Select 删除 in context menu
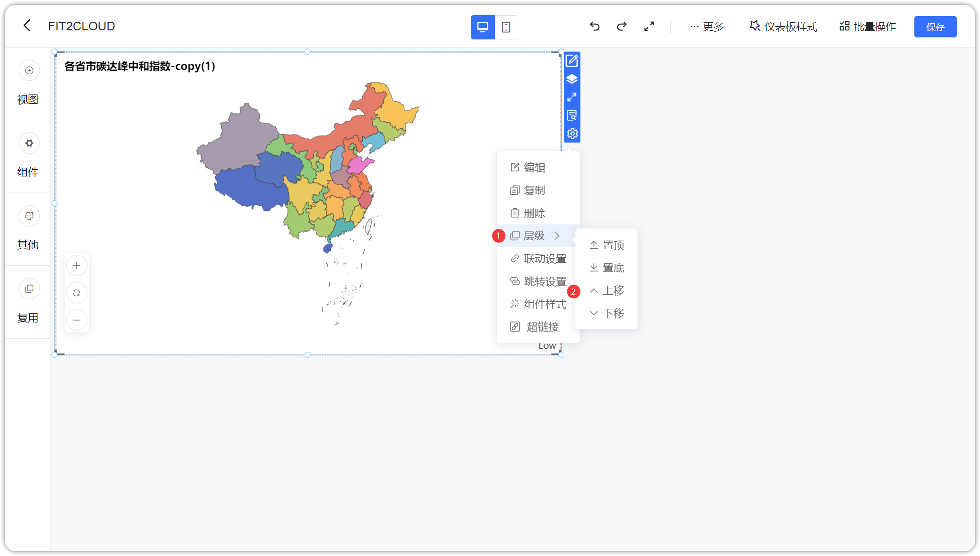The width and height of the screenshot is (980, 556). pyautogui.click(x=538, y=213)
